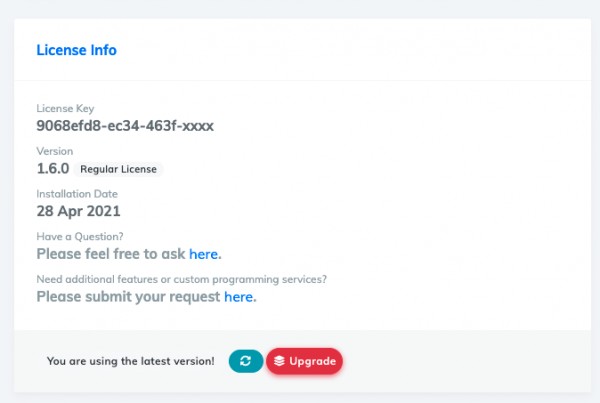This screenshot has width=600, height=403.
Task: Open the 'here' link to ask a question
Action: click(x=203, y=254)
